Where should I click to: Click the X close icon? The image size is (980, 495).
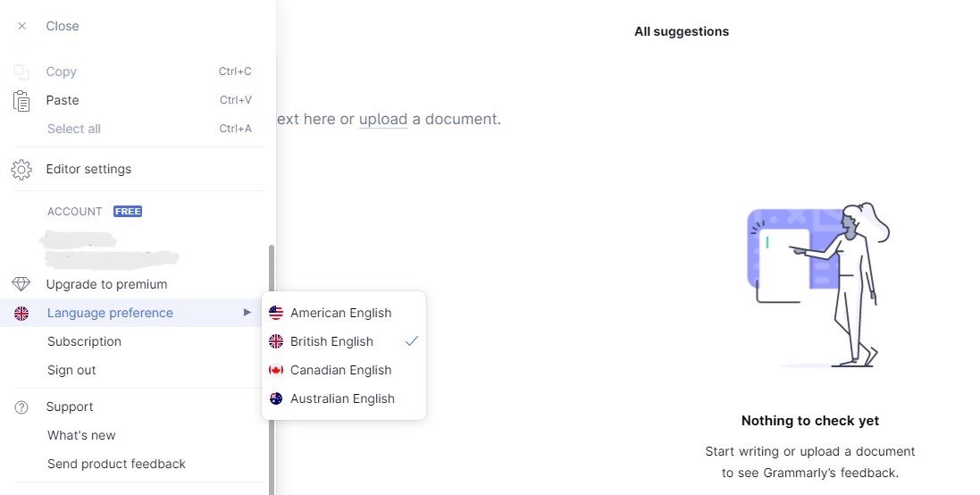tap(21, 26)
